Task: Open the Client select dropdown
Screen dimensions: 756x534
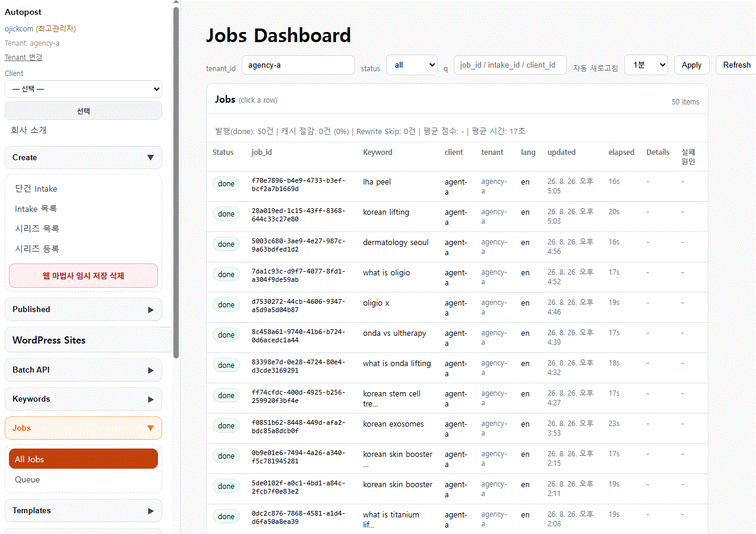Action: [x=83, y=89]
